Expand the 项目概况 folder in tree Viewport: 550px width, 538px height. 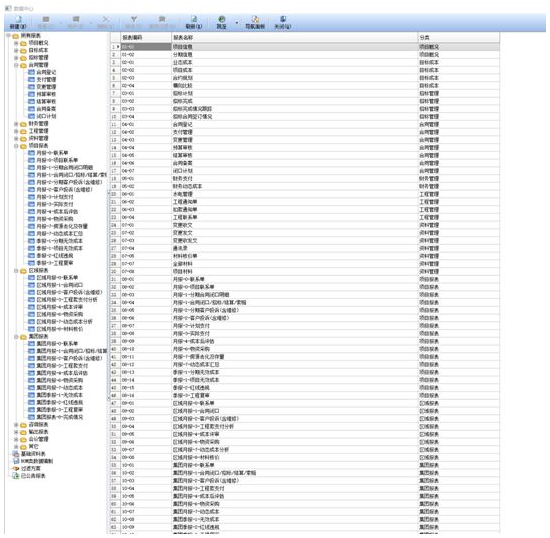tap(16, 43)
